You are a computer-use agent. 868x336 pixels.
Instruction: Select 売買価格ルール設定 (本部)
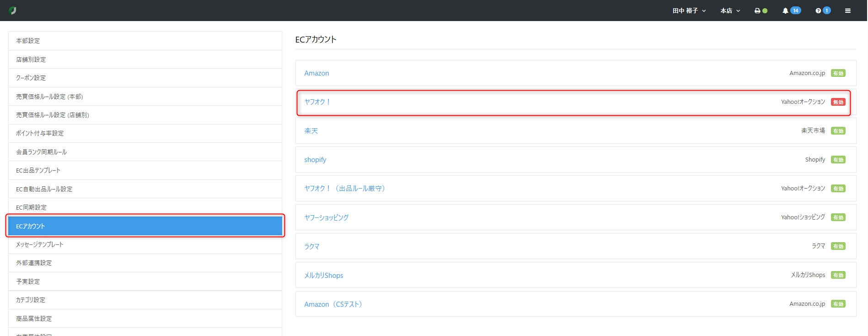145,97
